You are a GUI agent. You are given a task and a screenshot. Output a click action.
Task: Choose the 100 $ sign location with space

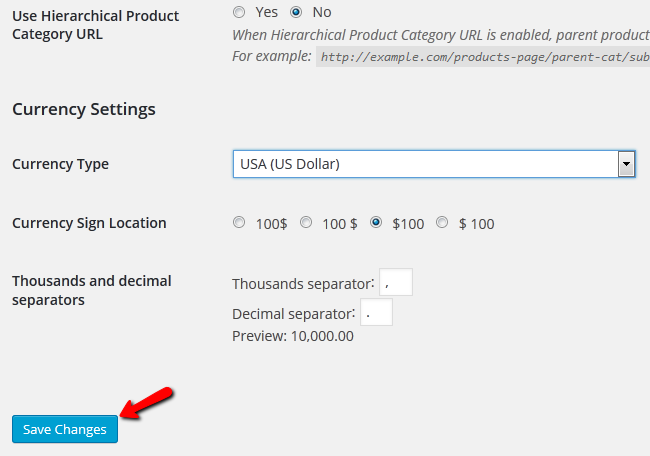306,223
